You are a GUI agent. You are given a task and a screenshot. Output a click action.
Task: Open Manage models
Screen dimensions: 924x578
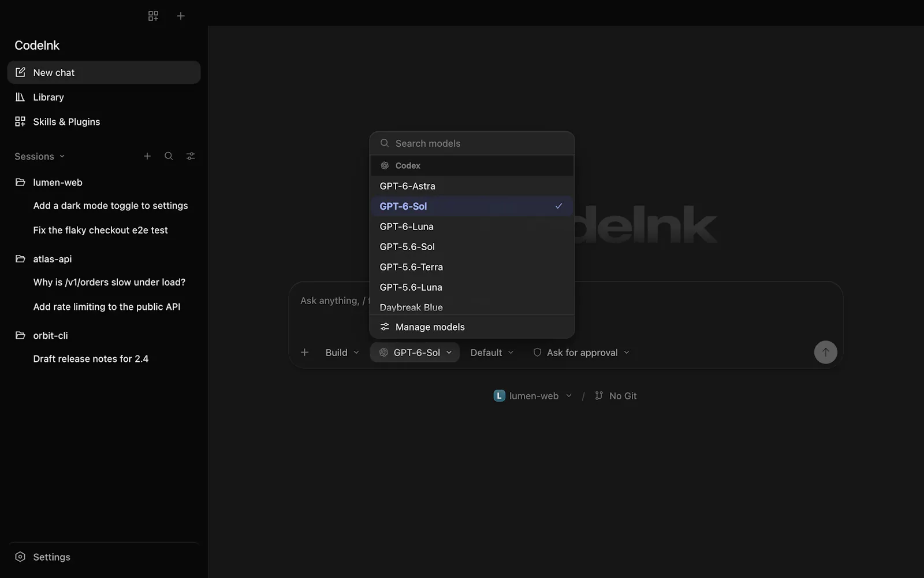pos(472,327)
